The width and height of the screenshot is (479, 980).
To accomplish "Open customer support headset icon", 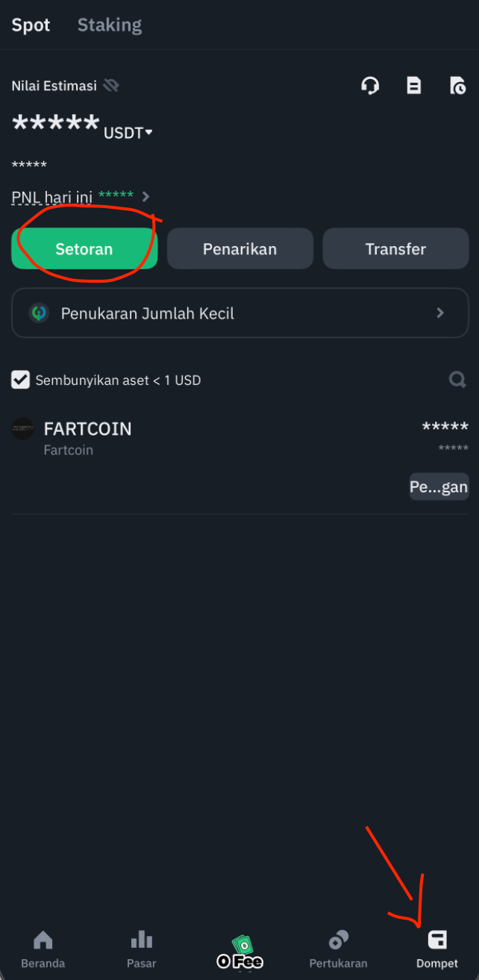I will click(x=370, y=86).
